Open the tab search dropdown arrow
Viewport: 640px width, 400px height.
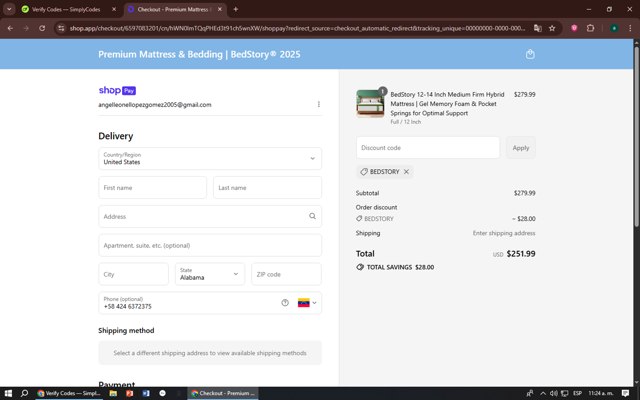9,9
